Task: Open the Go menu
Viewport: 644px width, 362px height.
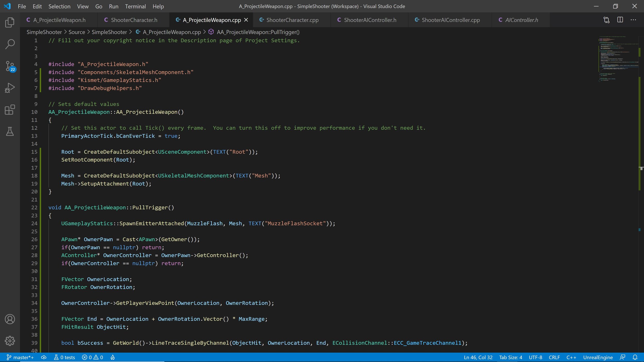Action: coord(99,6)
